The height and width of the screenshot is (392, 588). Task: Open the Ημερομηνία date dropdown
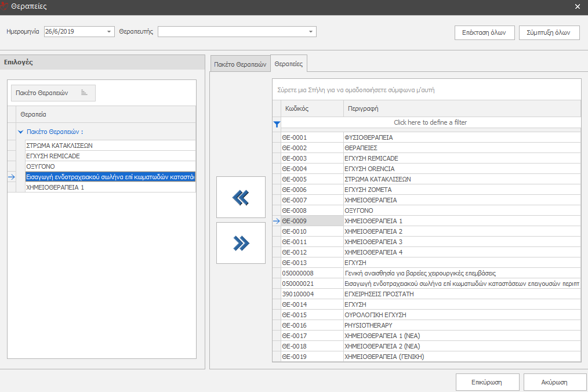(110, 31)
